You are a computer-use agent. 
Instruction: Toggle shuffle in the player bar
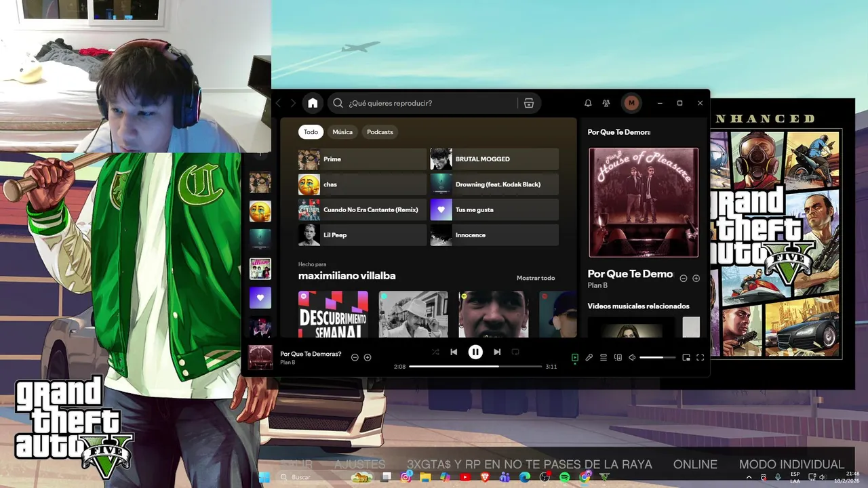[435, 352]
